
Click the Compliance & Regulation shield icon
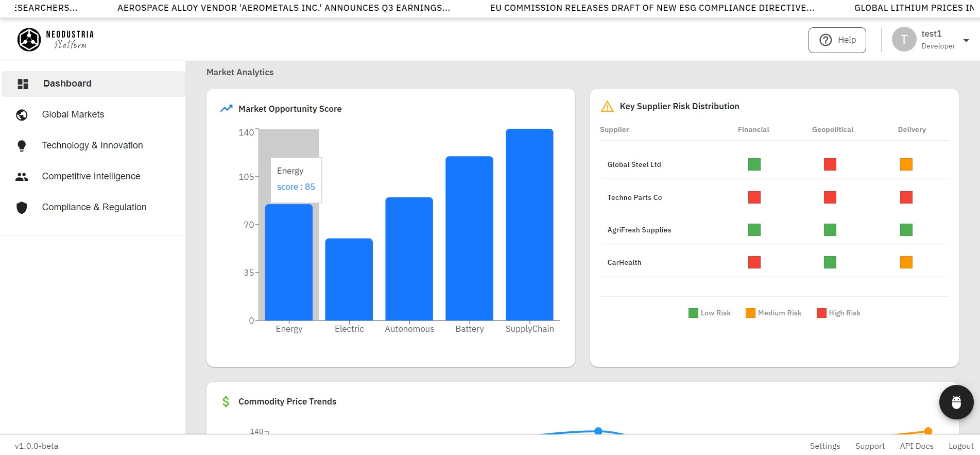22,208
